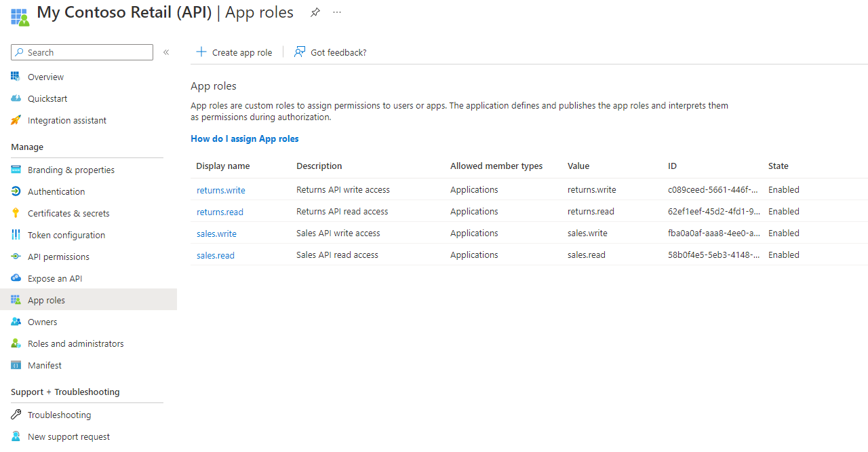Click the sales.write value cell
This screenshot has width=868, height=452.
coord(587,233)
